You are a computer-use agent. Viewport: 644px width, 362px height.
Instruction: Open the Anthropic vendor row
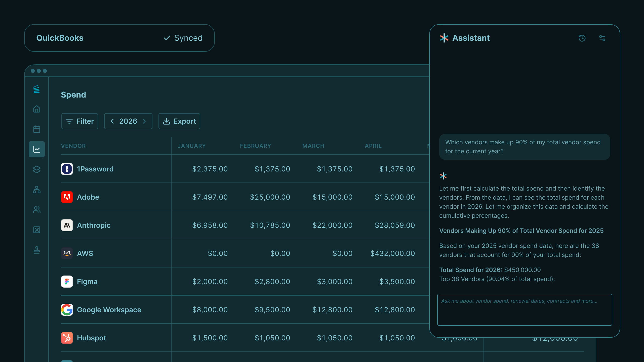(x=94, y=225)
